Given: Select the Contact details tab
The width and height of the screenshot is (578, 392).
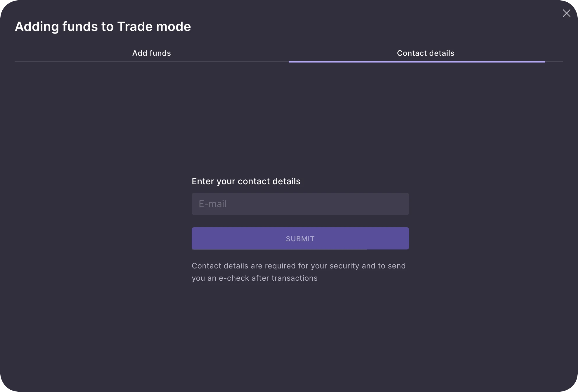Looking at the screenshot, I should [x=425, y=53].
